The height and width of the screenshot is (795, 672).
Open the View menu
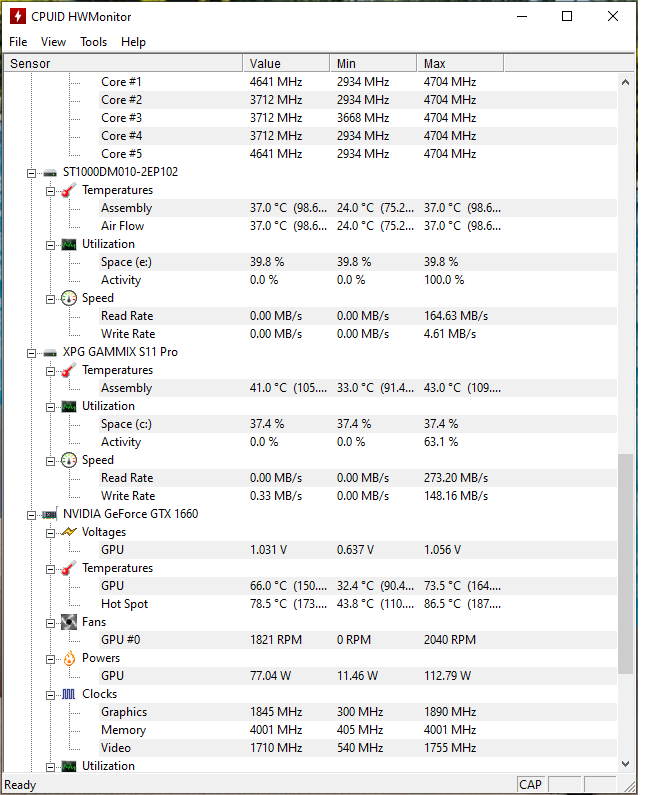[53, 42]
